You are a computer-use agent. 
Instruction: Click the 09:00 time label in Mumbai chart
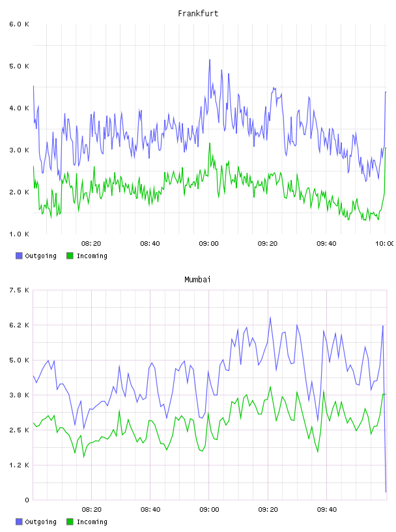(x=209, y=510)
